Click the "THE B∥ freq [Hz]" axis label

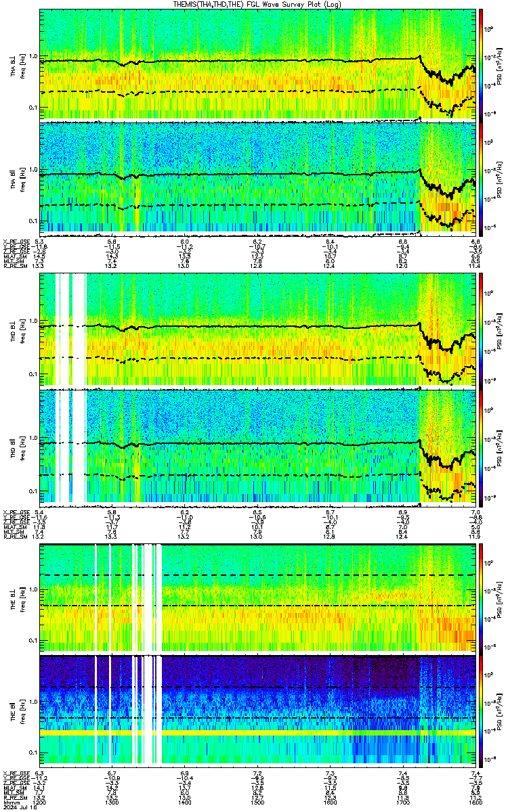coord(18,710)
